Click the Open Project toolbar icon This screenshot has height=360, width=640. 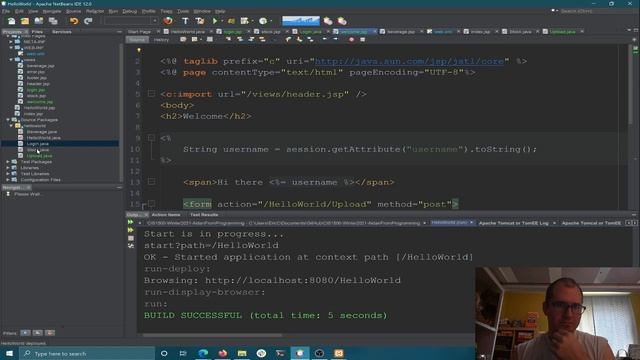39,21
